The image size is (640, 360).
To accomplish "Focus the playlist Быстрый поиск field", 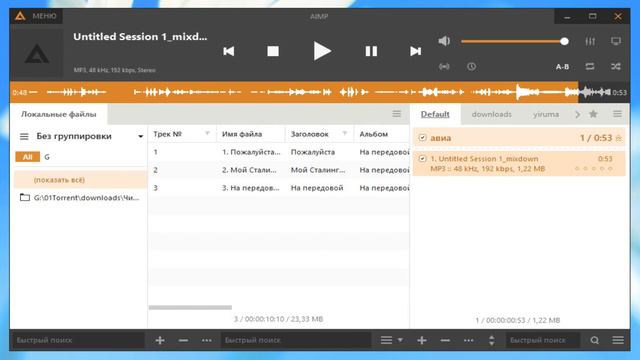I will [x=543, y=340].
